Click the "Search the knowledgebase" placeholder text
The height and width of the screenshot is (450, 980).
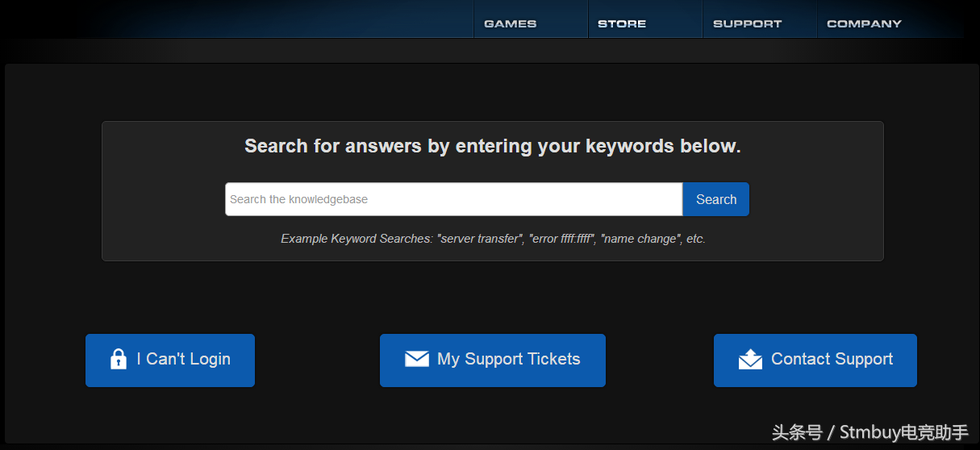pyautogui.click(x=298, y=199)
